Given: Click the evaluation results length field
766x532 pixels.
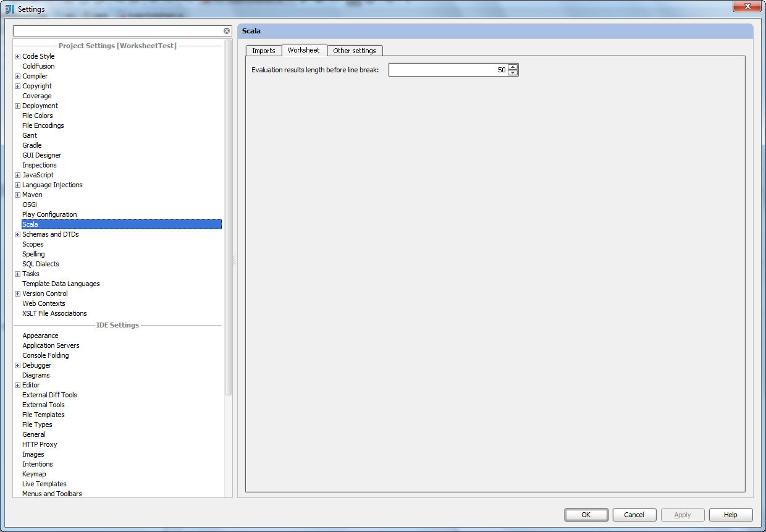Looking at the screenshot, I should tap(448, 70).
